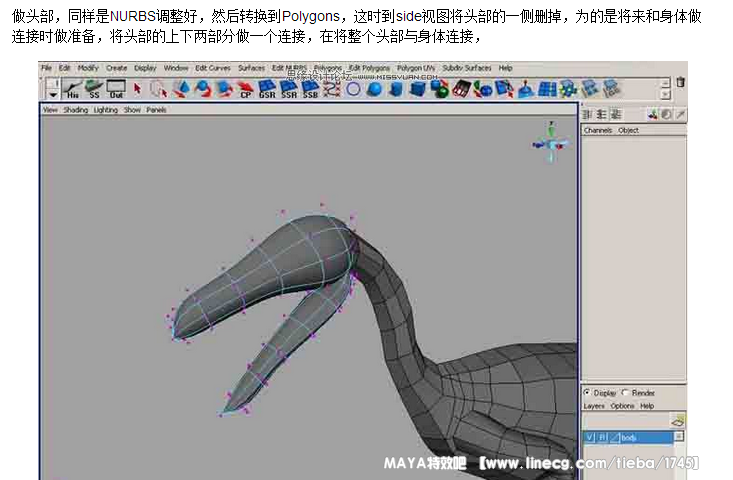Open the Modify menu

click(x=88, y=68)
